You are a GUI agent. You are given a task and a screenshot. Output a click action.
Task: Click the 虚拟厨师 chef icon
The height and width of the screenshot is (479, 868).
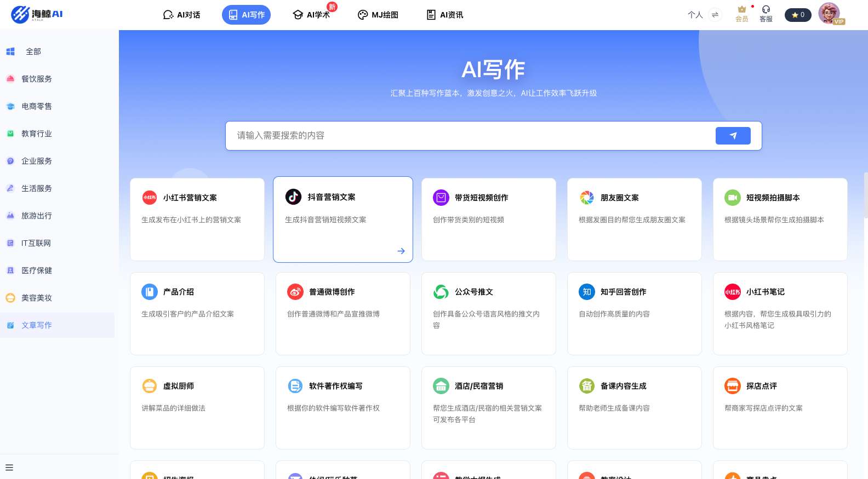pyautogui.click(x=150, y=386)
